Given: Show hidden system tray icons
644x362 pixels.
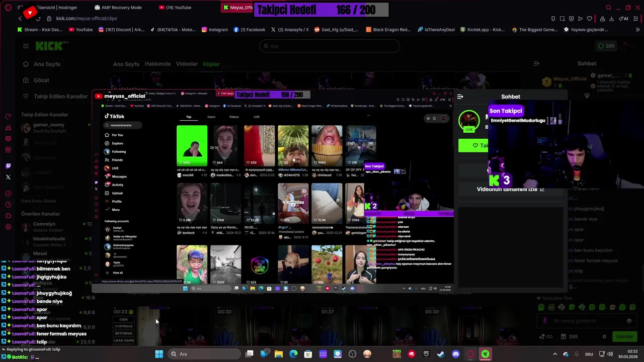Looking at the screenshot, I should click(555, 354).
